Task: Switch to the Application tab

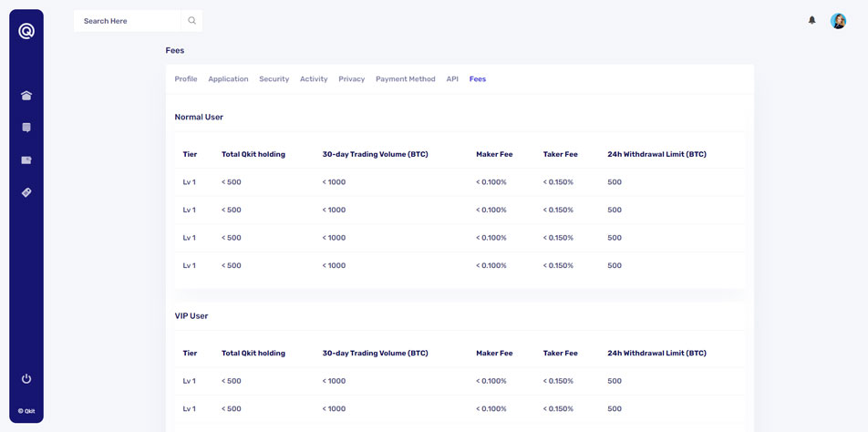Action: (x=228, y=79)
